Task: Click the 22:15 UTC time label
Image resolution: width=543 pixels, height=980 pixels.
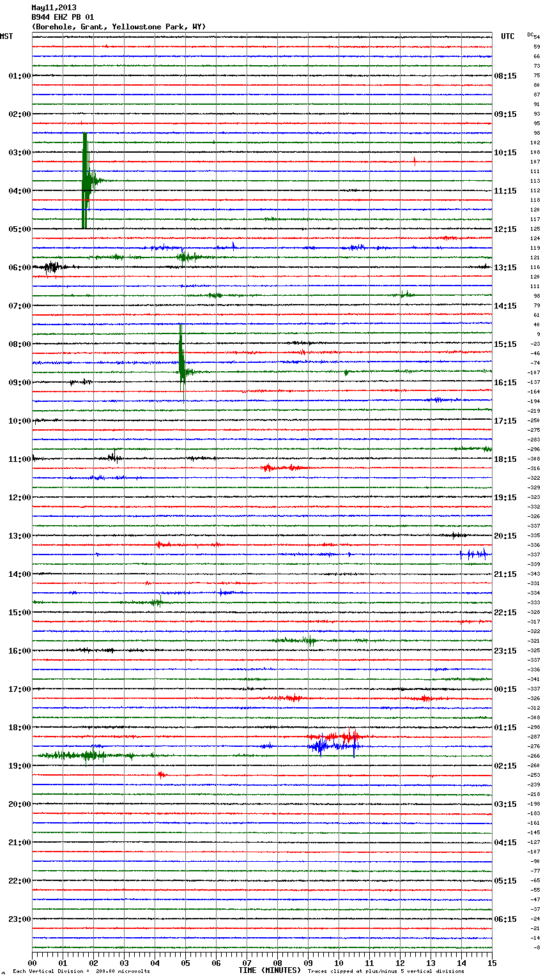Action: pos(505,613)
